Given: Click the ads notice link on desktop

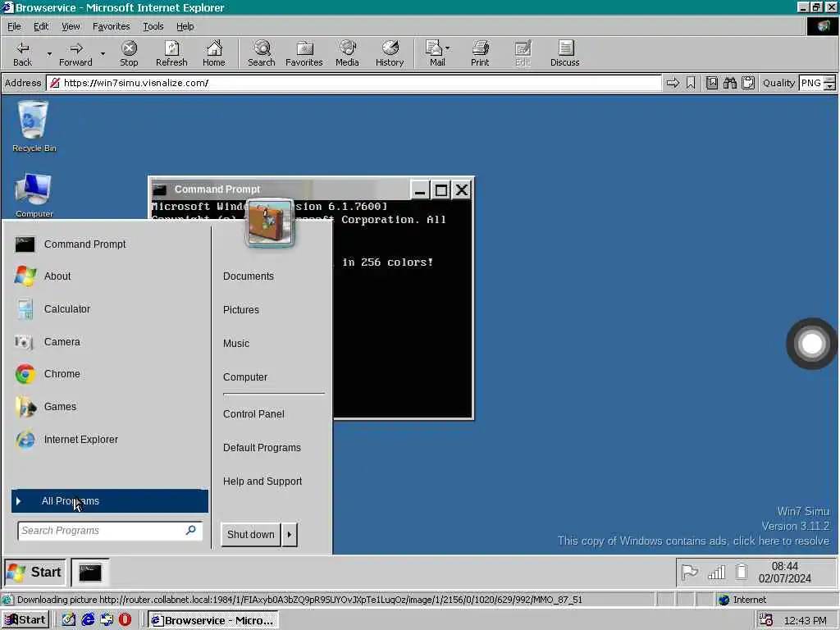Looking at the screenshot, I should point(693,541).
